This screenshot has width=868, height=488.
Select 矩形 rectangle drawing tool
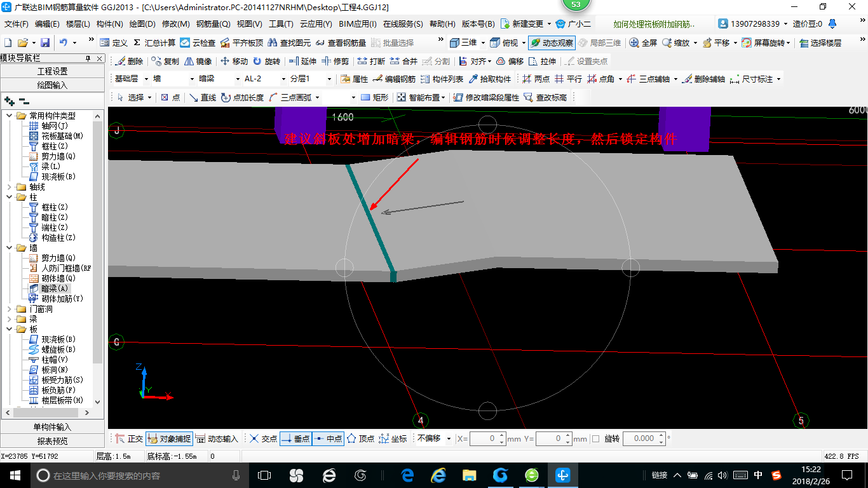coord(374,97)
